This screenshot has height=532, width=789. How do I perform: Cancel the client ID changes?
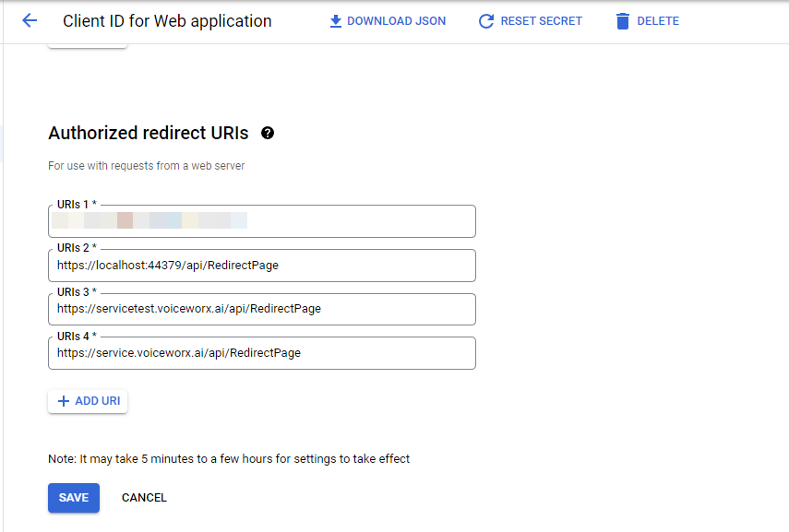point(144,498)
